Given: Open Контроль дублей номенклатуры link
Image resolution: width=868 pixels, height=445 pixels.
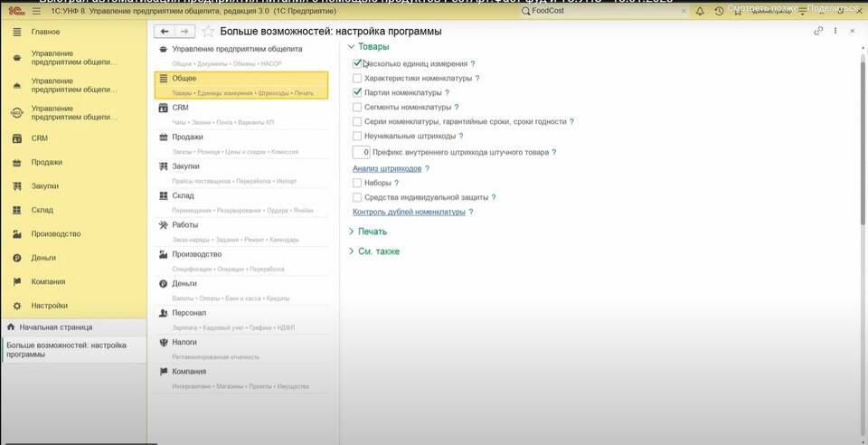Looking at the screenshot, I should coord(409,212).
